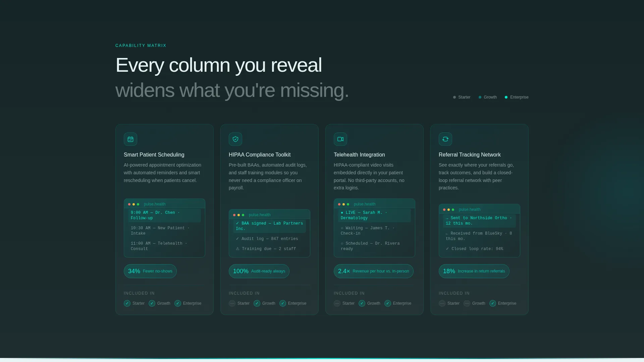Click the refresh arrows icon on Referral Tracking card

[x=445, y=139]
